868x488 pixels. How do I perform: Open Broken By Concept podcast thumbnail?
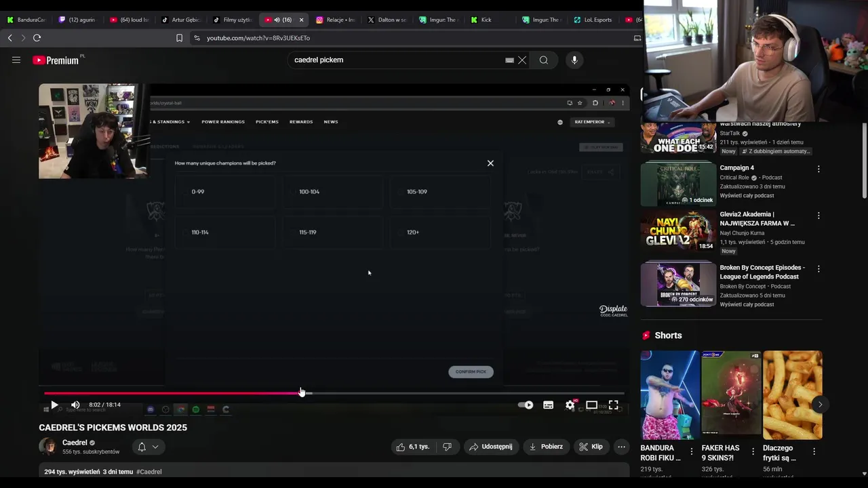678,284
